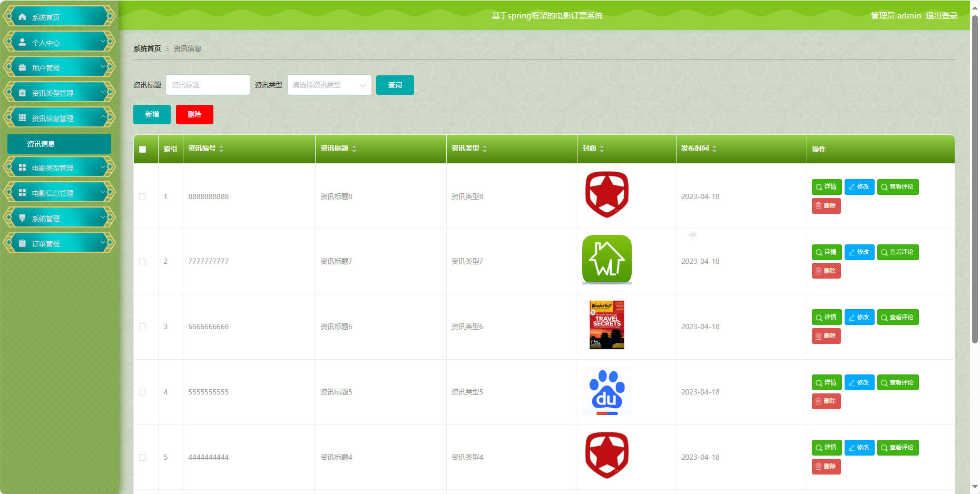This screenshot has width=980, height=494.
Task: Open the 系统首页 sidebar item
Action: tap(59, 17)
